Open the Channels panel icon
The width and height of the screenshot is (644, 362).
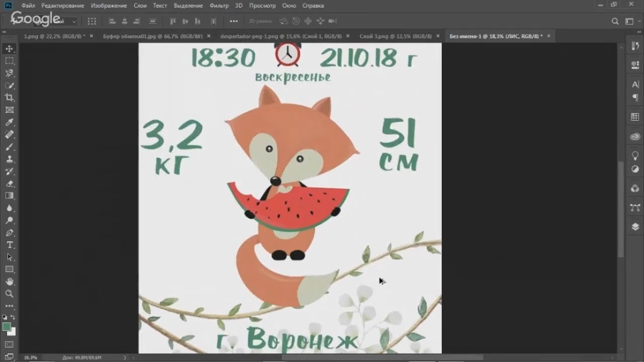click(x=635, y=188)
